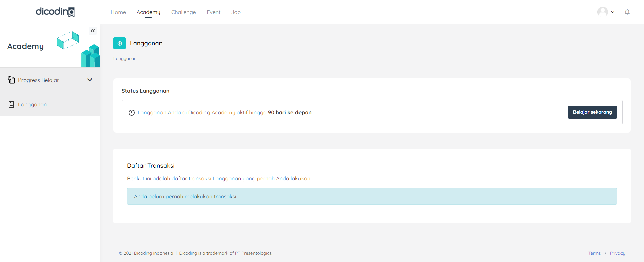Click the Langganan breadcrumb text
644x262 pixels.
[x=125, y=59]
